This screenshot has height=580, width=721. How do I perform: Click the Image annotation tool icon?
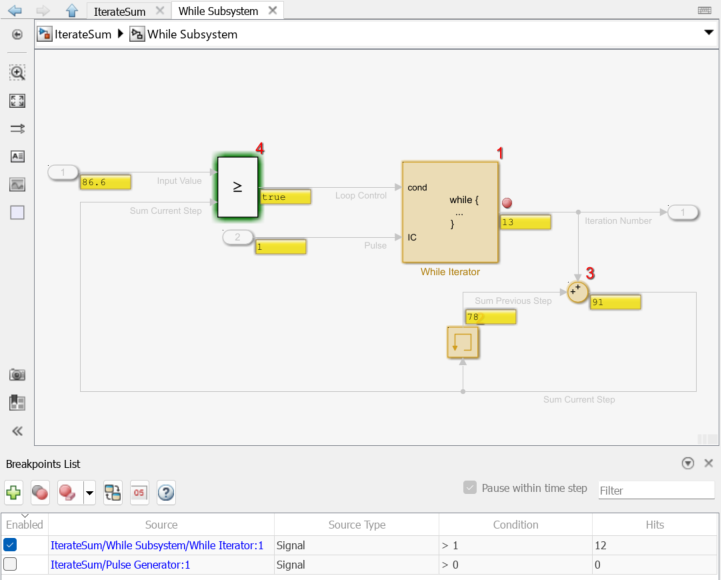17,185
